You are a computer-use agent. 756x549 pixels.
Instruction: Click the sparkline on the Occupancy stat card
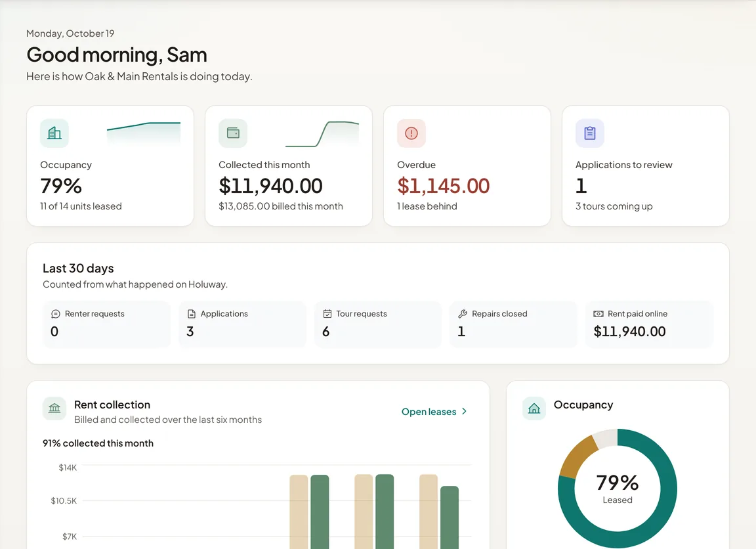(144, 133)
